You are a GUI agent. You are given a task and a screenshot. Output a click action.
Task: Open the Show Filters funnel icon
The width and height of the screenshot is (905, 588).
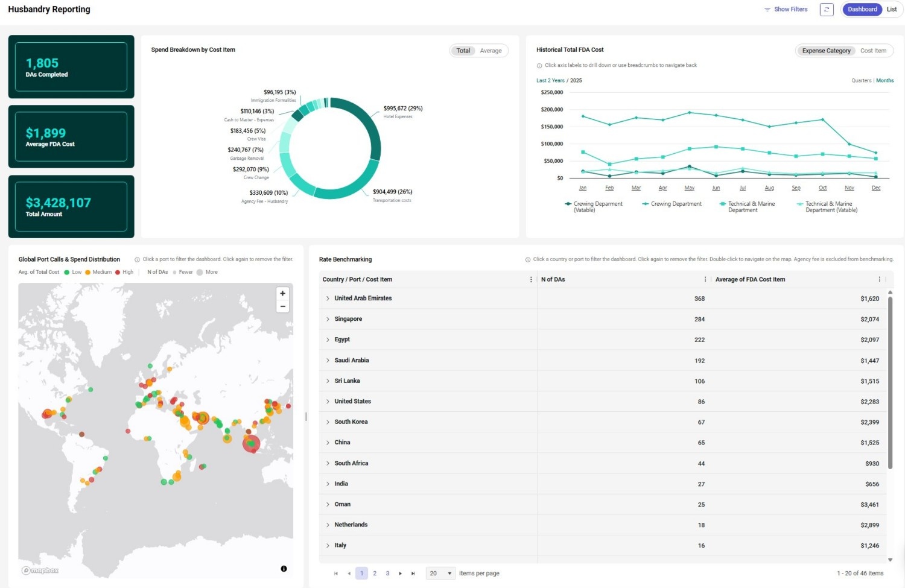pos(767,10)
